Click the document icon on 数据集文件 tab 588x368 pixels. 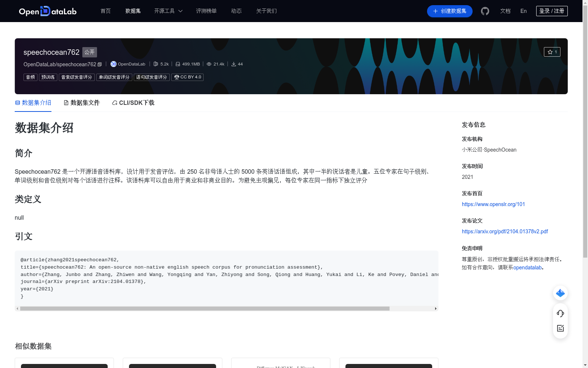coord(66,103)
